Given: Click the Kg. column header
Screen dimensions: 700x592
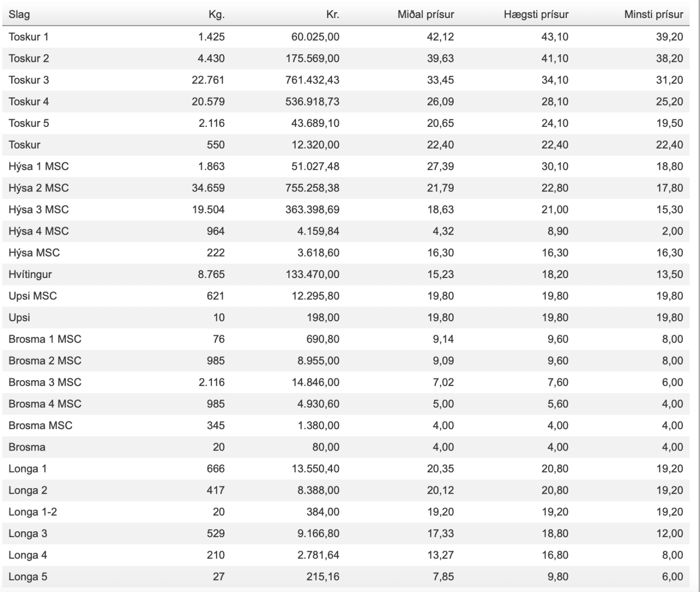Looking at the screenshot, I should point(216,15).
